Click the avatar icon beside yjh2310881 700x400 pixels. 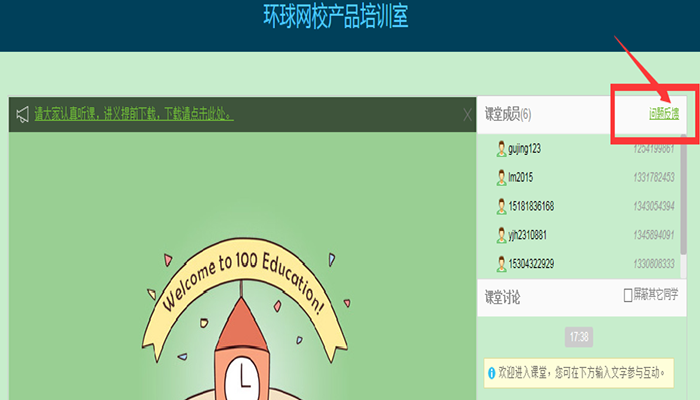tap(501, 235)
